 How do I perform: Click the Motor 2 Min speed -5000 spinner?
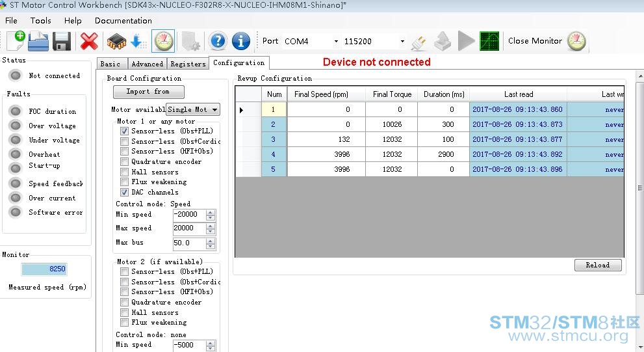(x=211, y=346)
